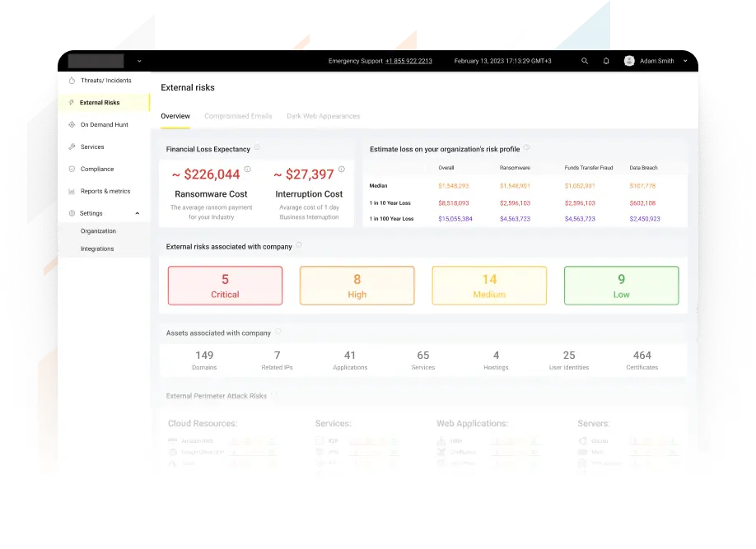
Task: Click the Compliance shield icon in sidebar
Action: click(72, 169)
